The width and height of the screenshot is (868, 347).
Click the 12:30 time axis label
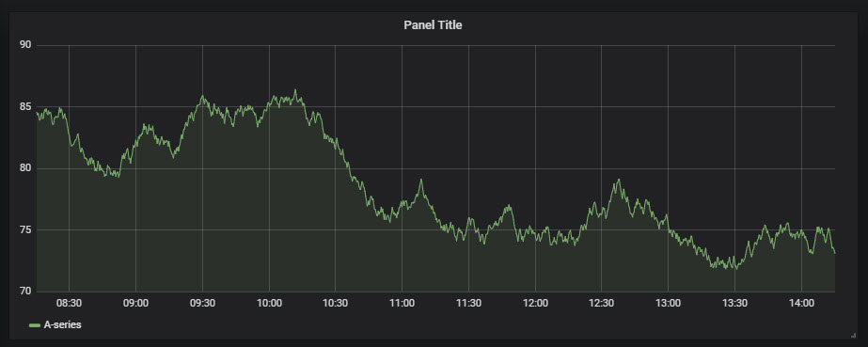602,304
